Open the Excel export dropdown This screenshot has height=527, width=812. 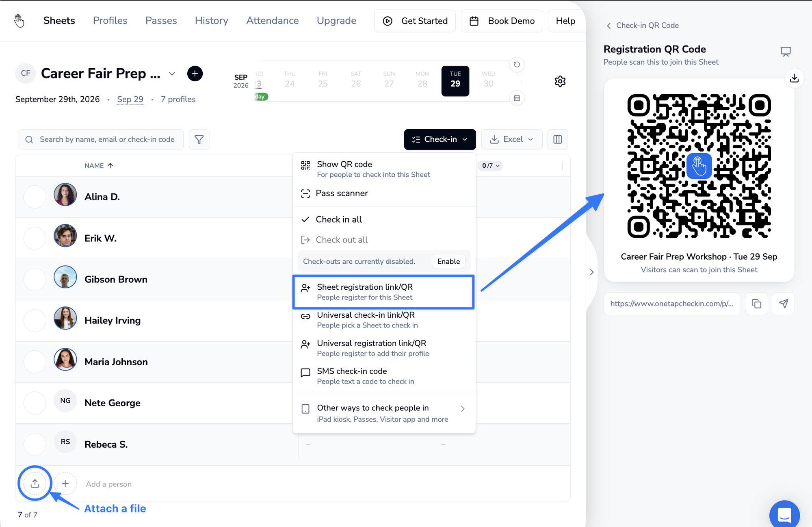pyautogui.click(x=512, y=139)
